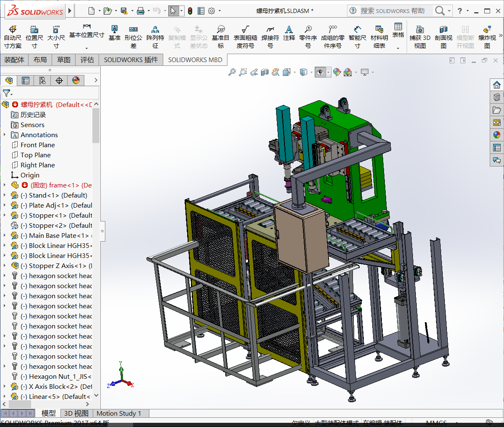Click the Stacked Balloon tool (成组的零件序号)

pyautogui.click(x=333, y=37)
